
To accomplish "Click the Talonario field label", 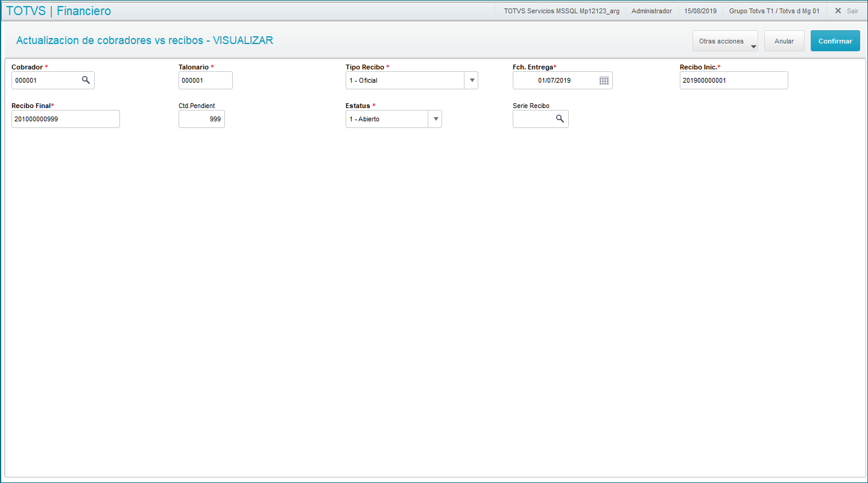I will tap(194, 67).
